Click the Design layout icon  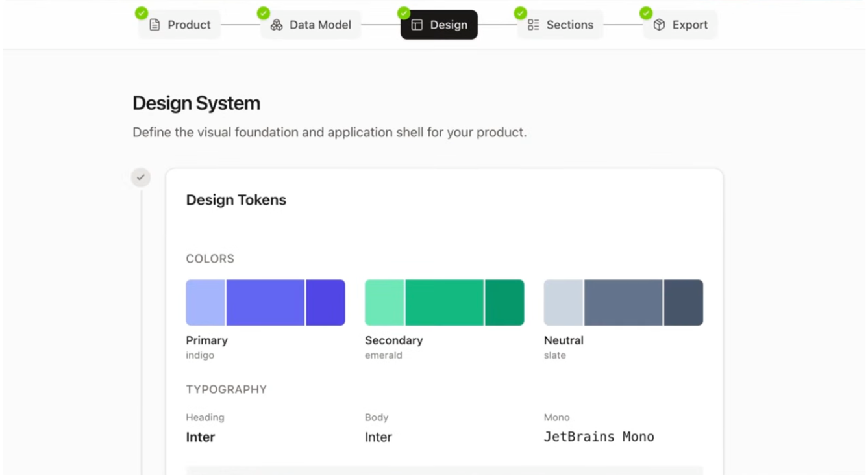coord(417,25)
